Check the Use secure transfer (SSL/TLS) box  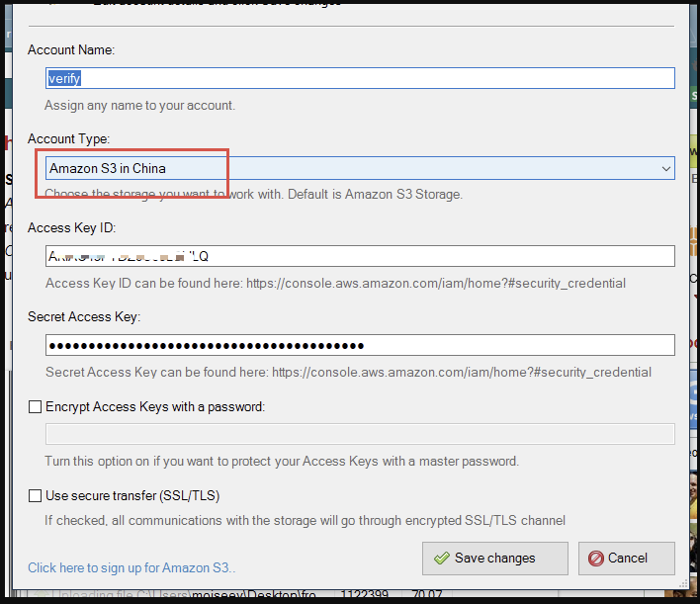point(36,495)
